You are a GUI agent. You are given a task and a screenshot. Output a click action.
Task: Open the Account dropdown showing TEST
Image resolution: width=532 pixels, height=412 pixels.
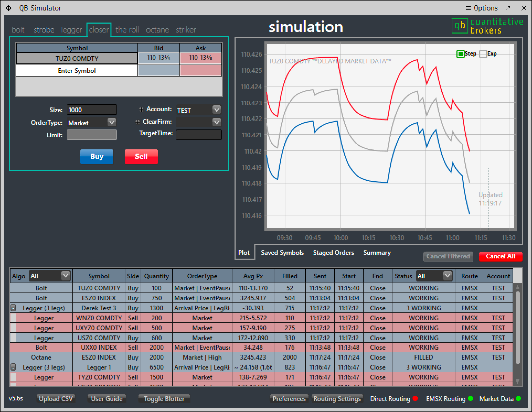(216, 110)
